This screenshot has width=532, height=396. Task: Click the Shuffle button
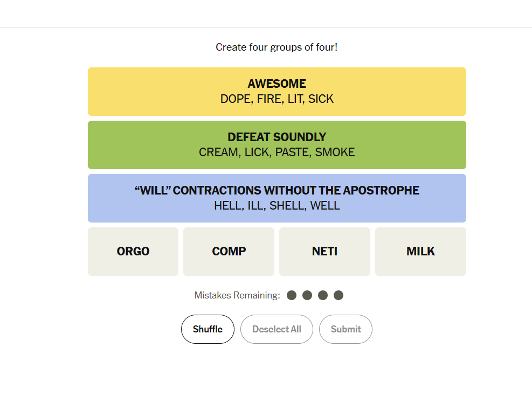pyautogui.click(x=208, y=329)
